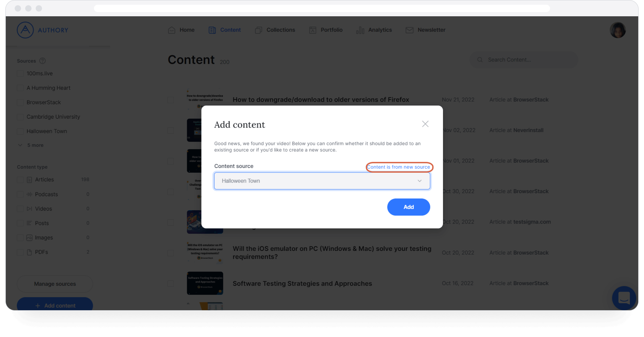
Task: Click the Podcasts content type icon
Action: coord(29,194)
